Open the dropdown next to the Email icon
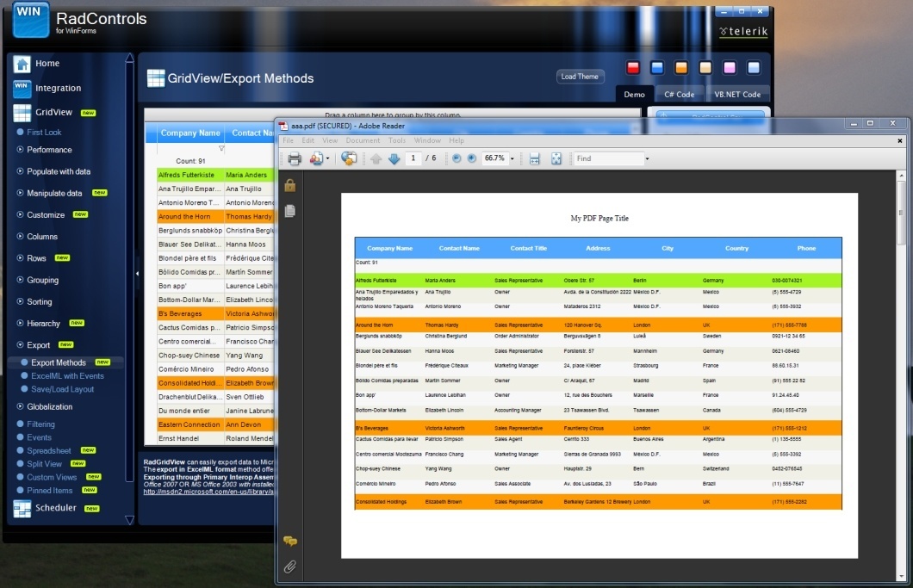The image size is (913, 588). (327, 158)
